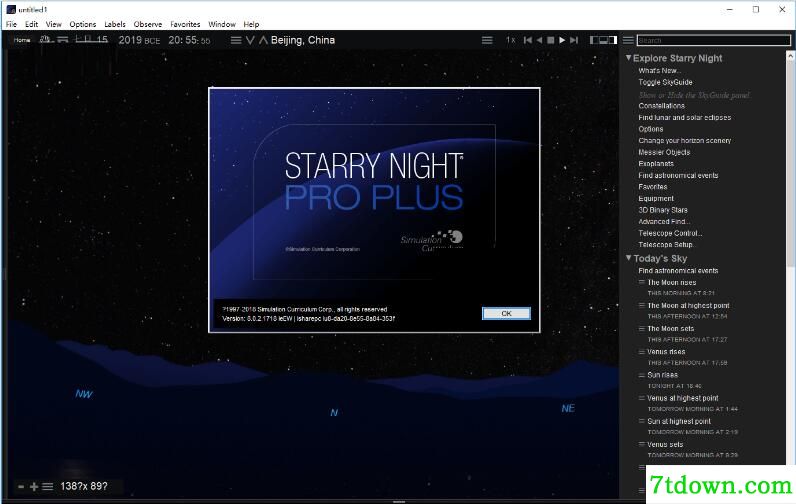Open Messier Objects

664,152
